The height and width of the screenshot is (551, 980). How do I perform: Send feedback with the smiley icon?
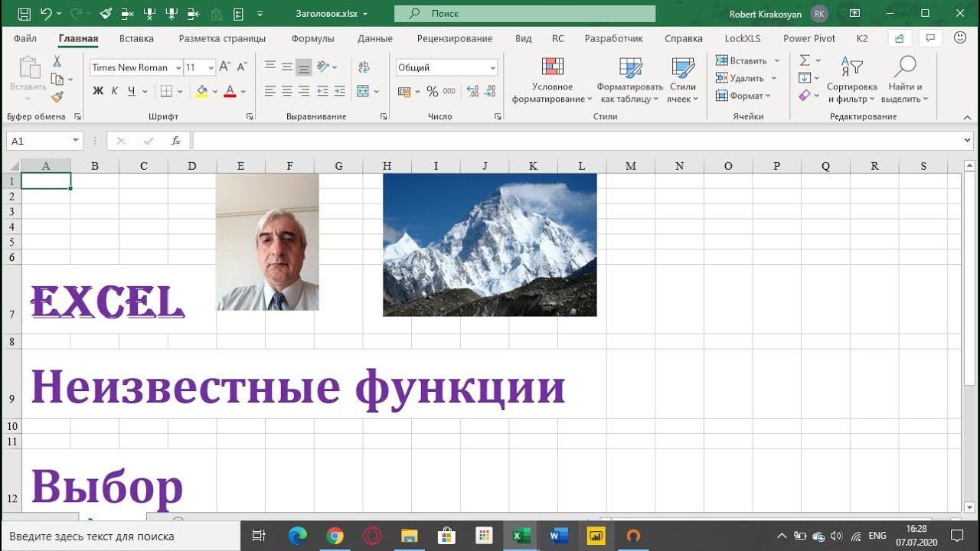[x=960, y=38]
